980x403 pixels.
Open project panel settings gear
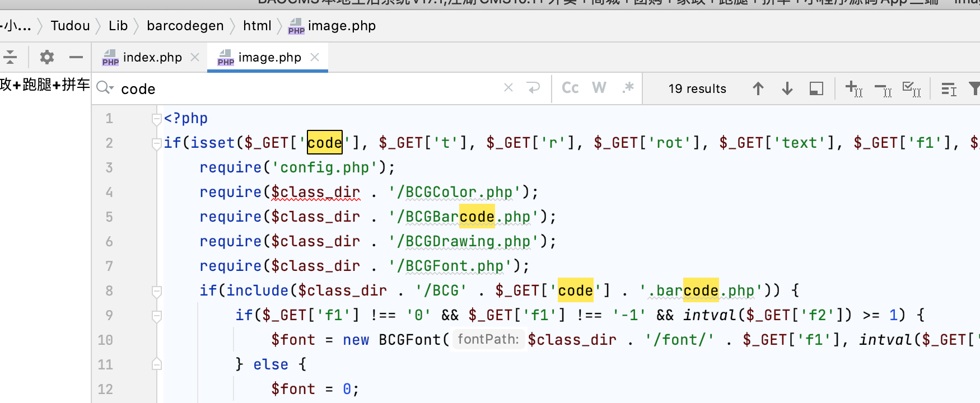coord(47,57)
